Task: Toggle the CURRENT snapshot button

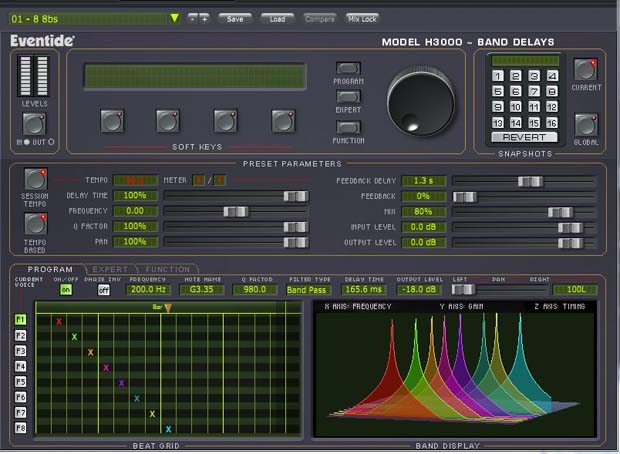Action: point(586,69)
